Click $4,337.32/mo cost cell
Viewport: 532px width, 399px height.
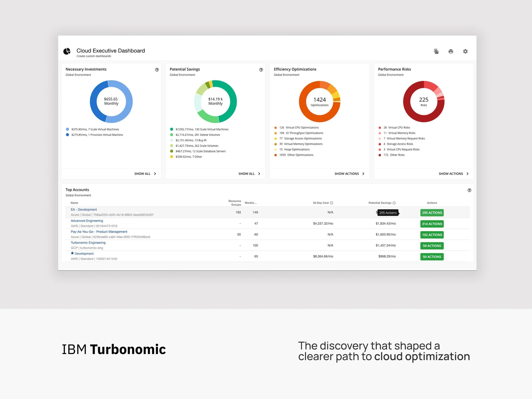323,223
